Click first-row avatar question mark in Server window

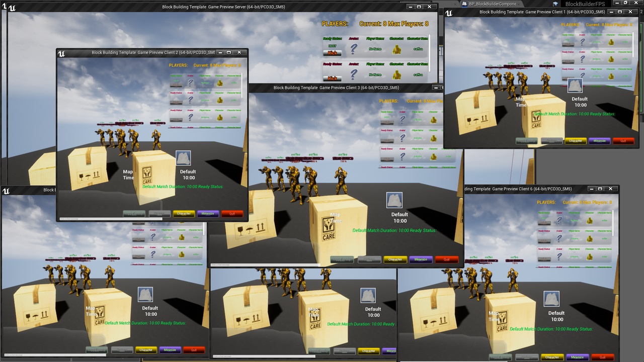[x=354, y=49]
